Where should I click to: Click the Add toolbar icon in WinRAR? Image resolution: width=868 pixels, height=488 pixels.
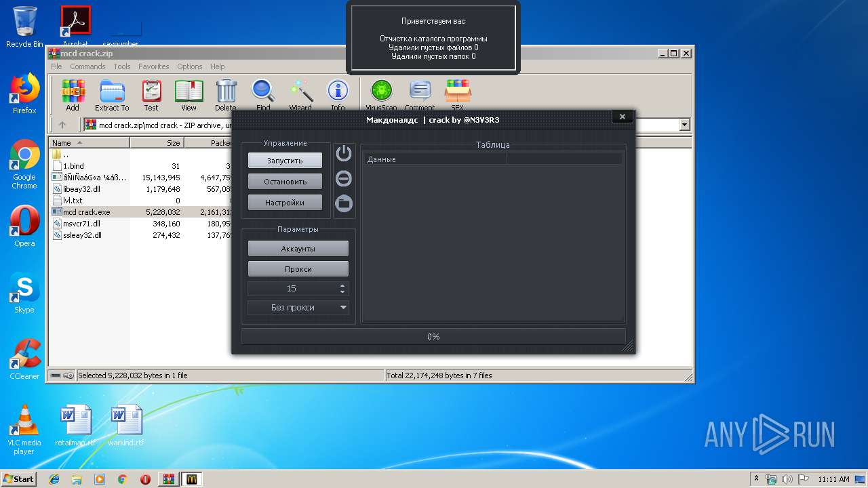tap(73, 96)
